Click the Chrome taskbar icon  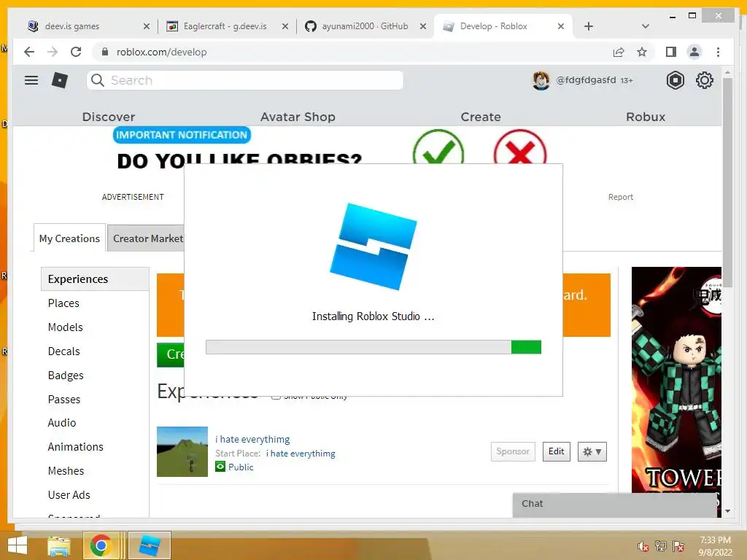point(101,545)
